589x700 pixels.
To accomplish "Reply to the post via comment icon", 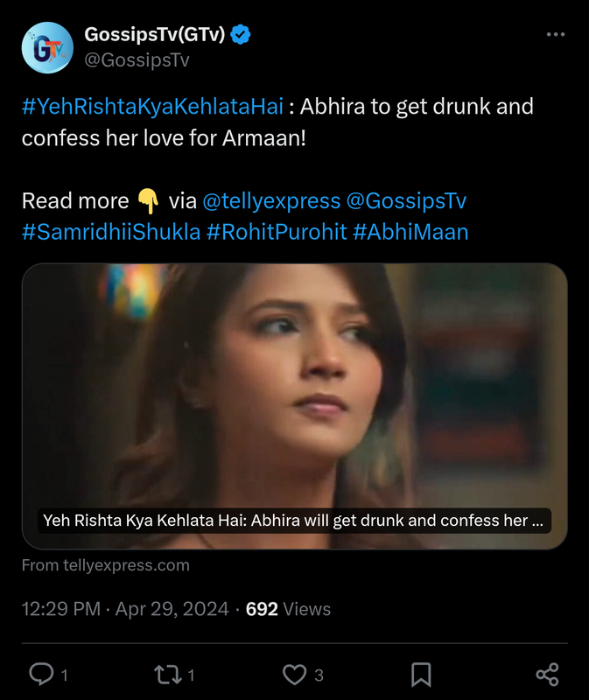I will pos(42,674).
